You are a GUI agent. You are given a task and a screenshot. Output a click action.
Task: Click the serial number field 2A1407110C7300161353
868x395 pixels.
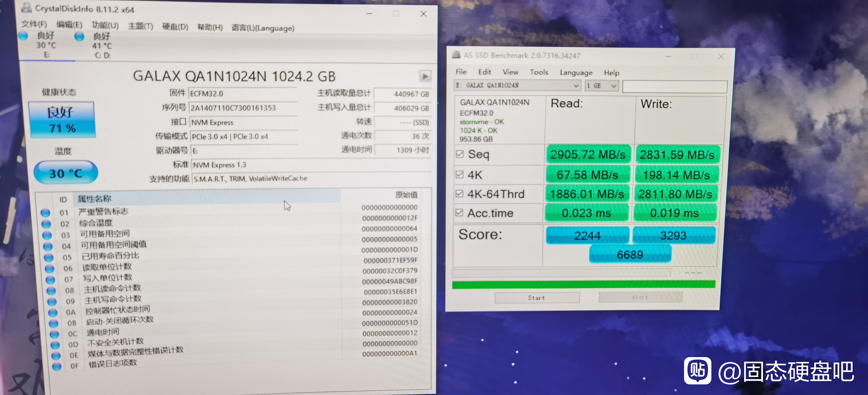pyautogui.click(x=243, y=108)
